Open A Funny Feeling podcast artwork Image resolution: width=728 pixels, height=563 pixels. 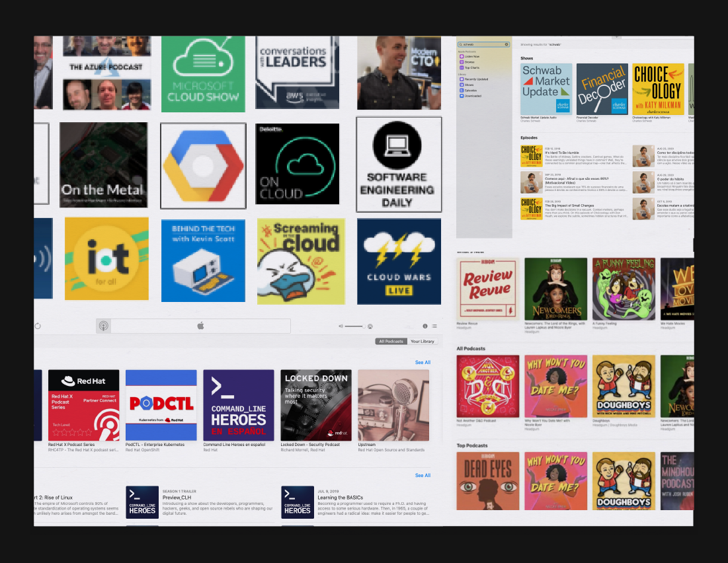(x=624, y=289)
